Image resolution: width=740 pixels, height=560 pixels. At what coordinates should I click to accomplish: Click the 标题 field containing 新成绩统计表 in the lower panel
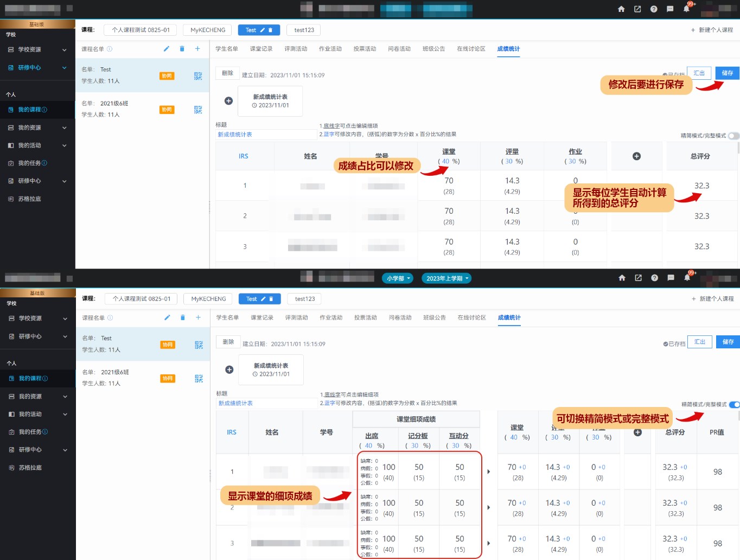pos(267,403)
